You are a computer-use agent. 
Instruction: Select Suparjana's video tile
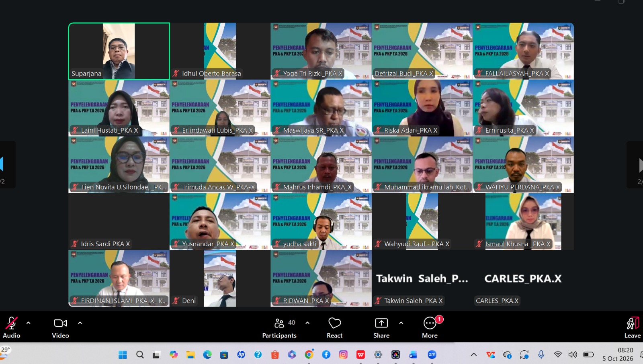coord(119,51)
